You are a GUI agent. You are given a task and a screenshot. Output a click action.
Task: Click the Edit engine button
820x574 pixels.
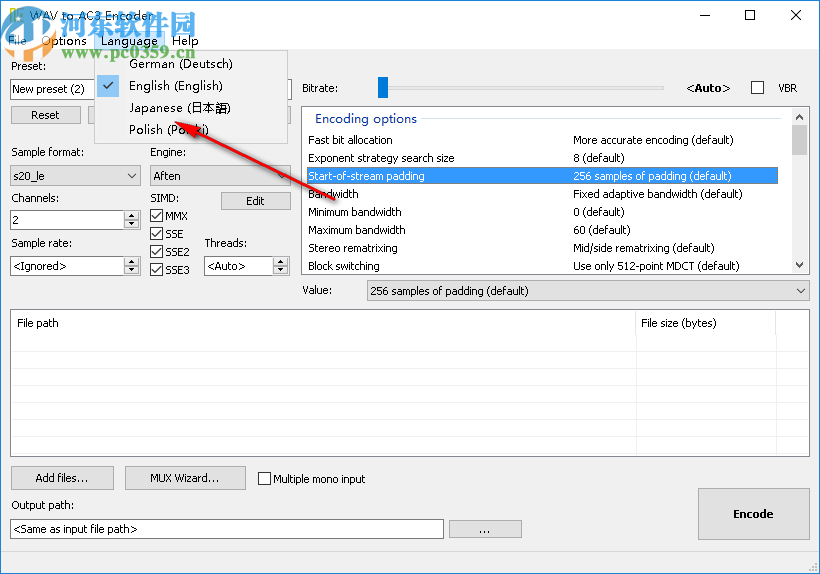[x=255, y=201]
